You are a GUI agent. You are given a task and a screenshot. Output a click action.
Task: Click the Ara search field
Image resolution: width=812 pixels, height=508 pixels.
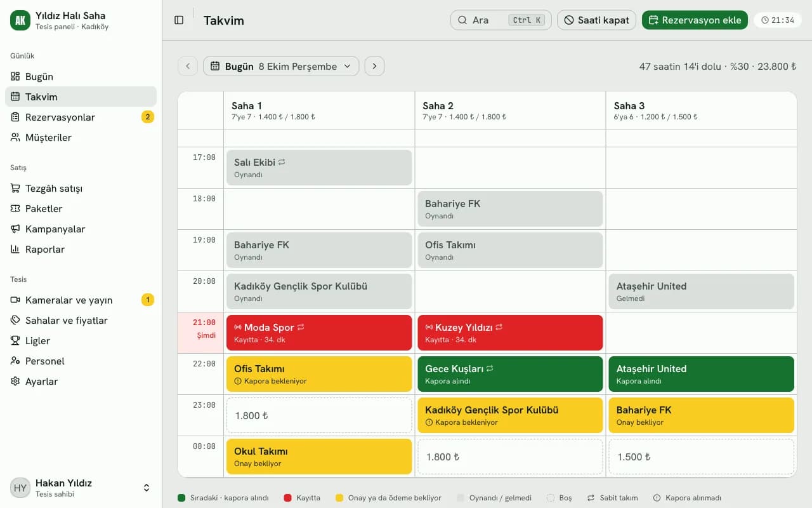[x=501, y=20]
